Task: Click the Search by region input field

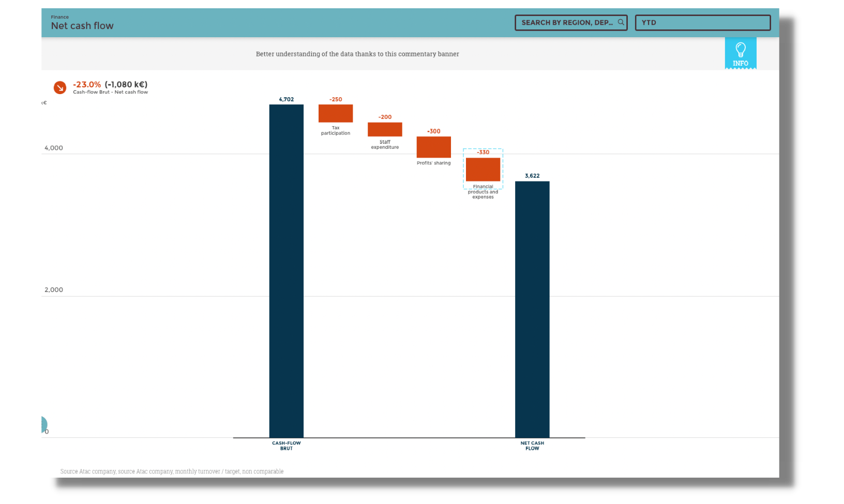Action: click(566, 23)
